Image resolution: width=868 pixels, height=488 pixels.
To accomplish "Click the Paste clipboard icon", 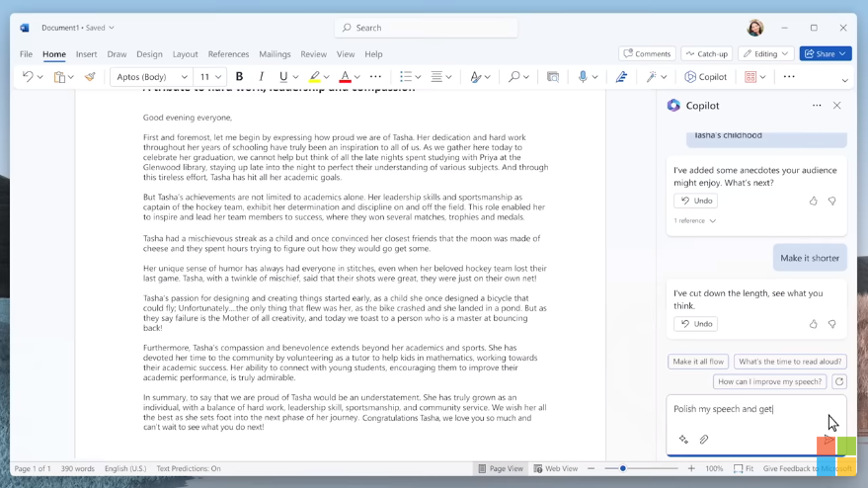I will 59,77.
